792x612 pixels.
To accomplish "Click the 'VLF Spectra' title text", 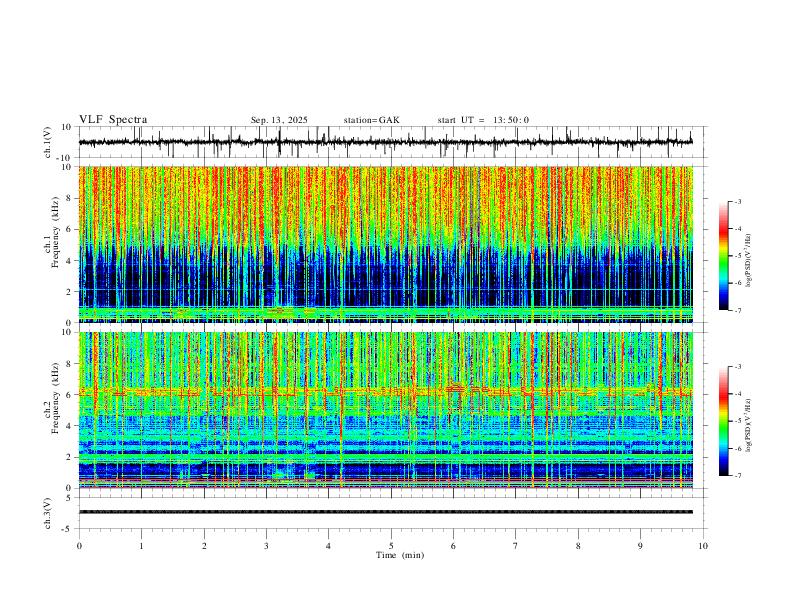I will (113, 120).
